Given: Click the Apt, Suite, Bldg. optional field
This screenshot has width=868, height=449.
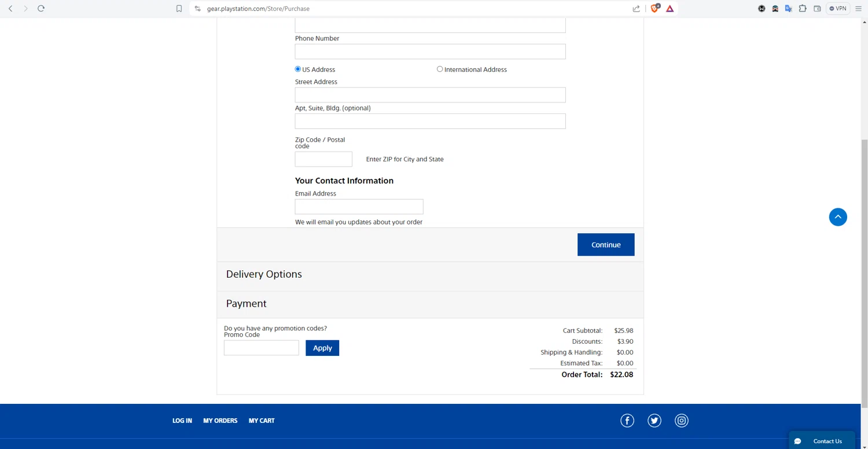Looking at the screenshot, I should [430, 121].
